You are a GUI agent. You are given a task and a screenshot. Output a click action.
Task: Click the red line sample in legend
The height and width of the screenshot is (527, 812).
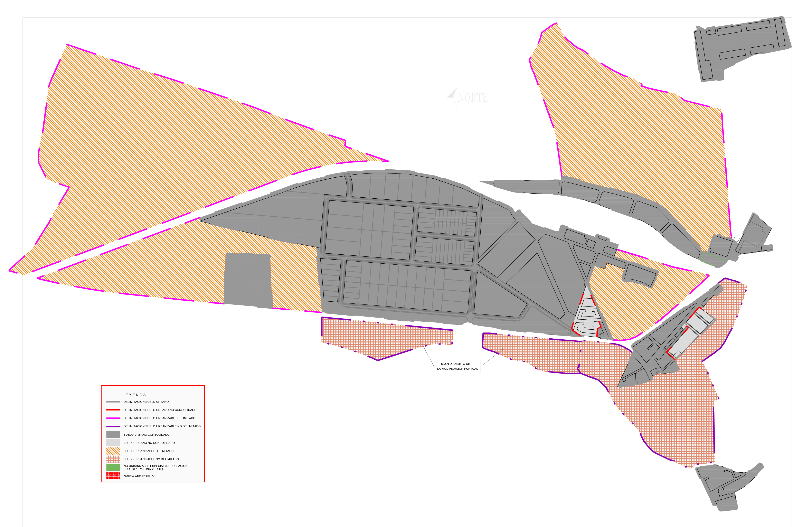click(x=113, y=410)
